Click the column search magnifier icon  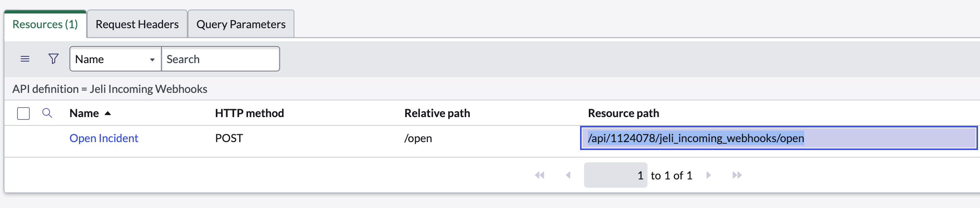(47, 113)
